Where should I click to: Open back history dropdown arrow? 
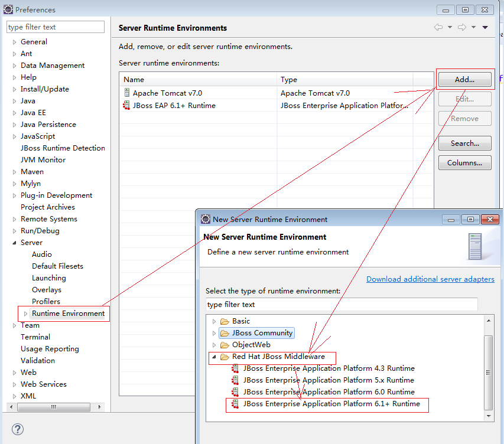coord(450,27)
